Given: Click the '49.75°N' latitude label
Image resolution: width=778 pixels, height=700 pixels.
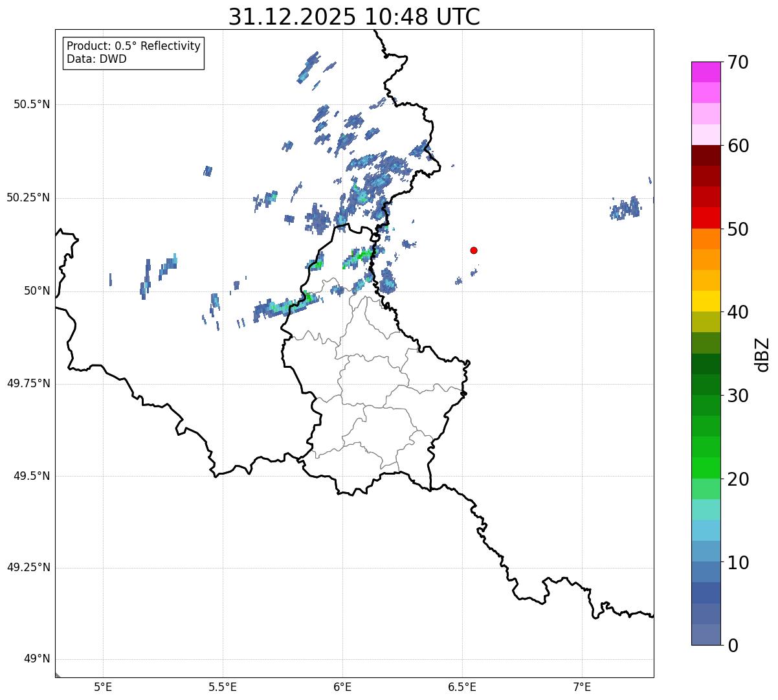Looking at the screenshot, I should [x=28, y=383].
